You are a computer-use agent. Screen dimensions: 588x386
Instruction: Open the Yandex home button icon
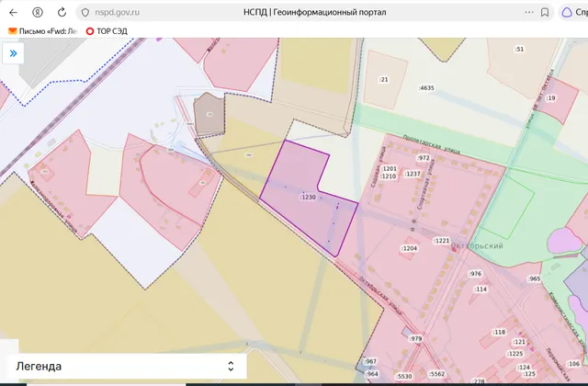click(x=38, y=12)
